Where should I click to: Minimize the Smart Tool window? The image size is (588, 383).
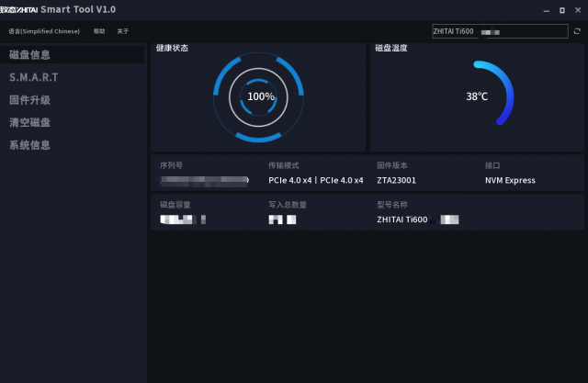[x=547, y=11]
